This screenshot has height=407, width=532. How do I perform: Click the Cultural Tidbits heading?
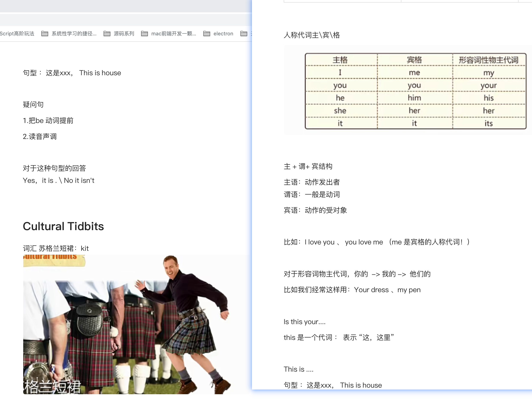pyautogui.click(x=63, y=226)
